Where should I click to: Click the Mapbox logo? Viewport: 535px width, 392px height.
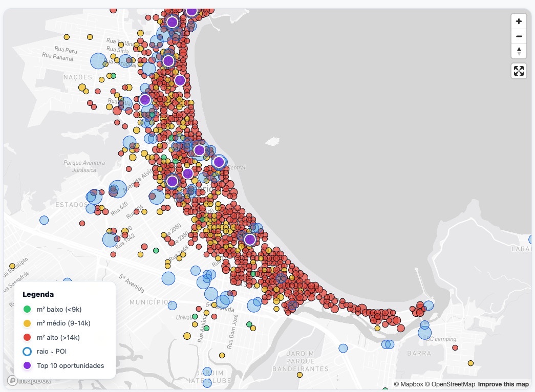[x=30, y=381]
